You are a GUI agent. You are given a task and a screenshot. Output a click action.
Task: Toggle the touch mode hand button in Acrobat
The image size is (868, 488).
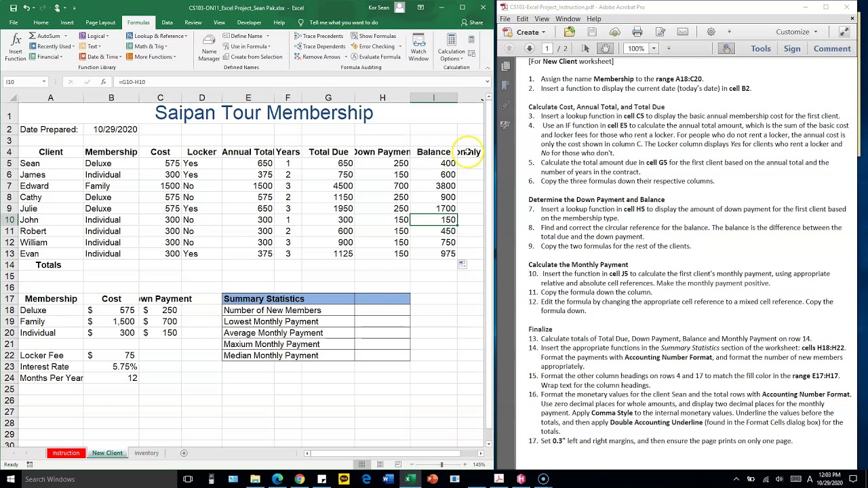coord(726,49)
